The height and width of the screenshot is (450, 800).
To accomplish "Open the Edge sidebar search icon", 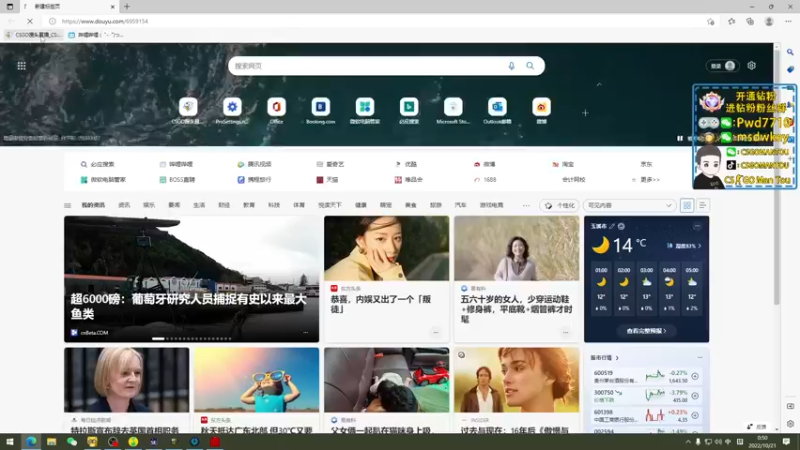I will pyautogui.click(x=790, y=52).
